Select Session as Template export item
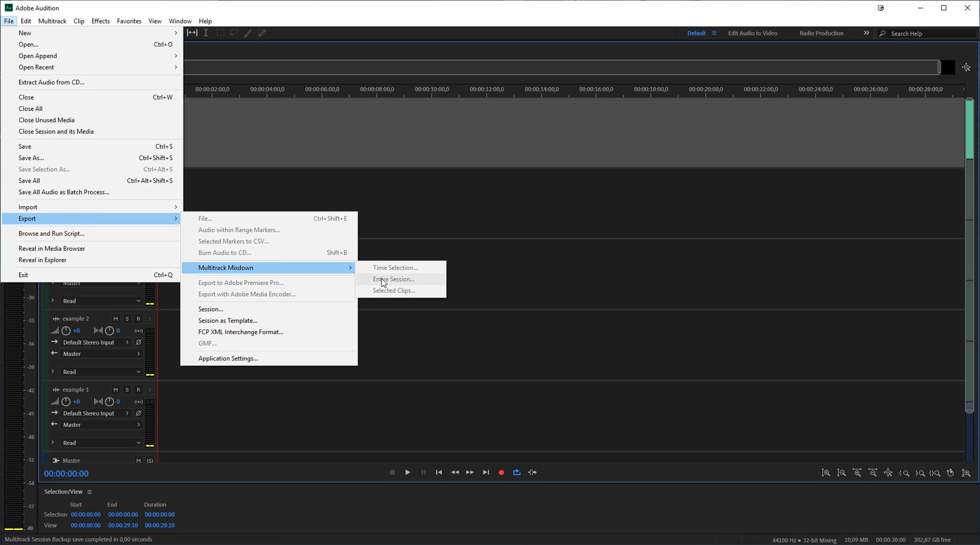 (227, 321)
